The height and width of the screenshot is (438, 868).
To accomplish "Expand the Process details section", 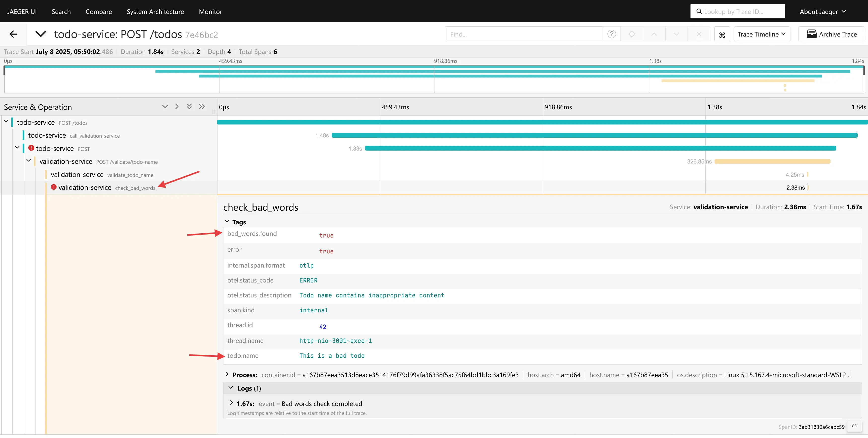I will 241,375.
